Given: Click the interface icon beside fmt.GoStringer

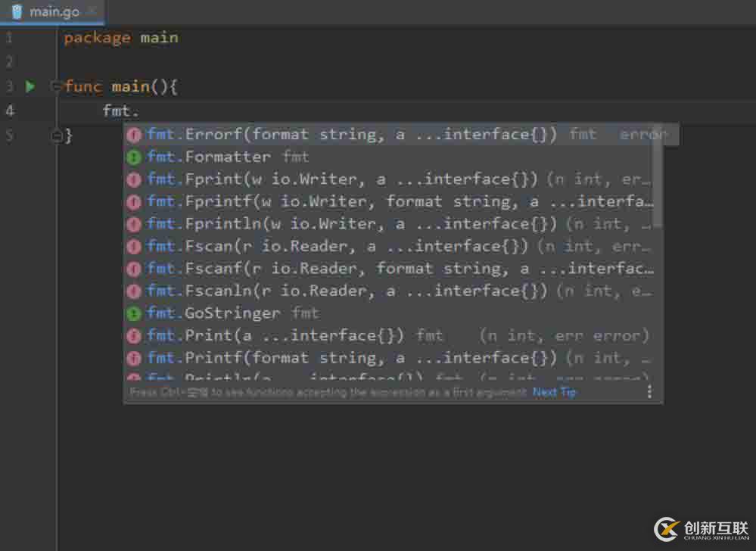Looking at the screenshot, I should 134,314.
